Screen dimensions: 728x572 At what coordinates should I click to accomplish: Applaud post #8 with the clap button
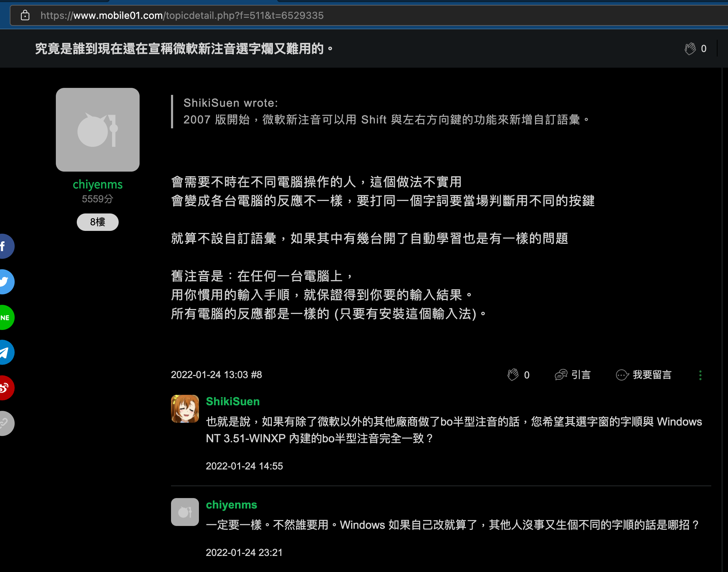click(x=513, y=375)
